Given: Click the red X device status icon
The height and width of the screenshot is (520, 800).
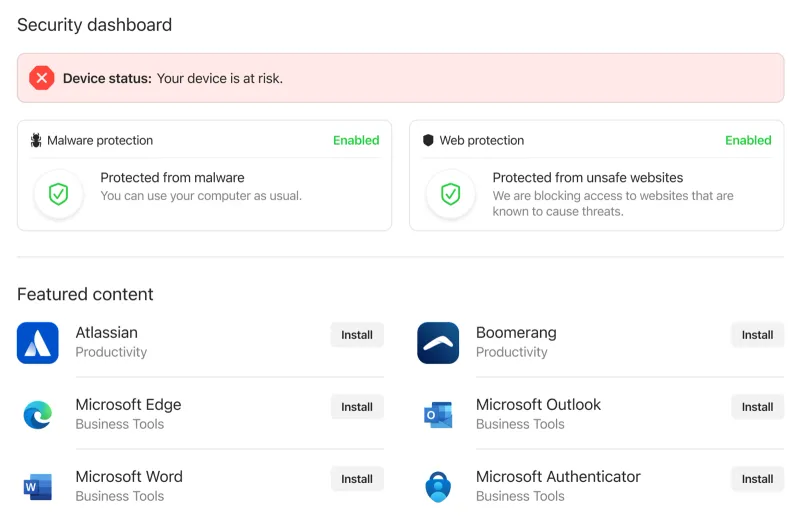Looking at the screenshot, I should [42, 78].
